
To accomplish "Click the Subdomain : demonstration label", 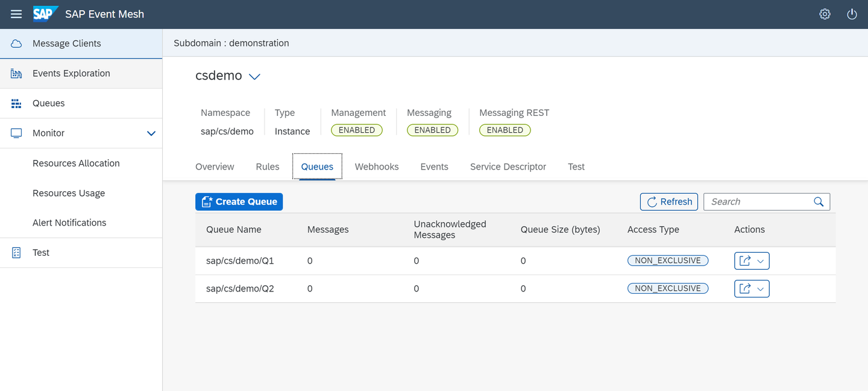I will point(231,43).
